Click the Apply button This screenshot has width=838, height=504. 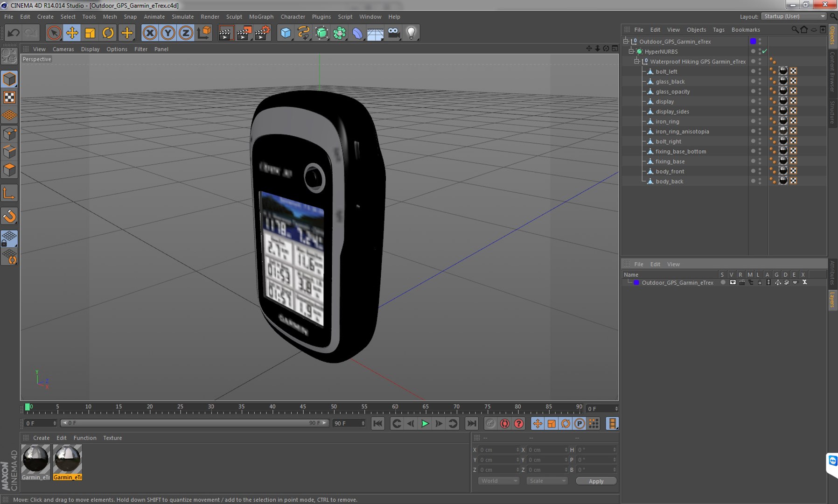pos(596,481)
